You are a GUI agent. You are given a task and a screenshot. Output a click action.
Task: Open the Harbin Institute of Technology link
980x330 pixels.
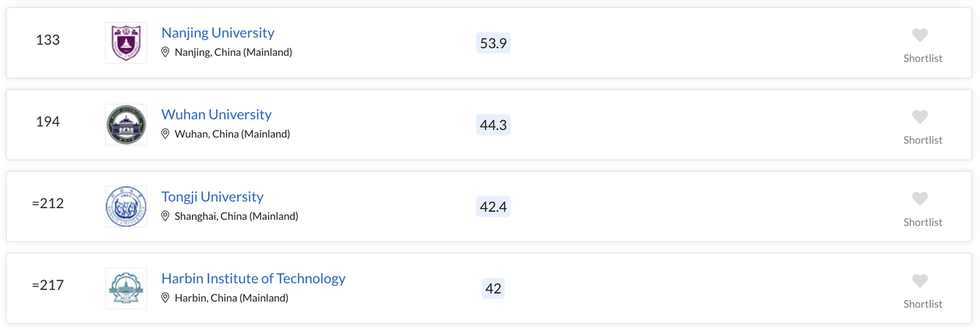coord(253,278)
